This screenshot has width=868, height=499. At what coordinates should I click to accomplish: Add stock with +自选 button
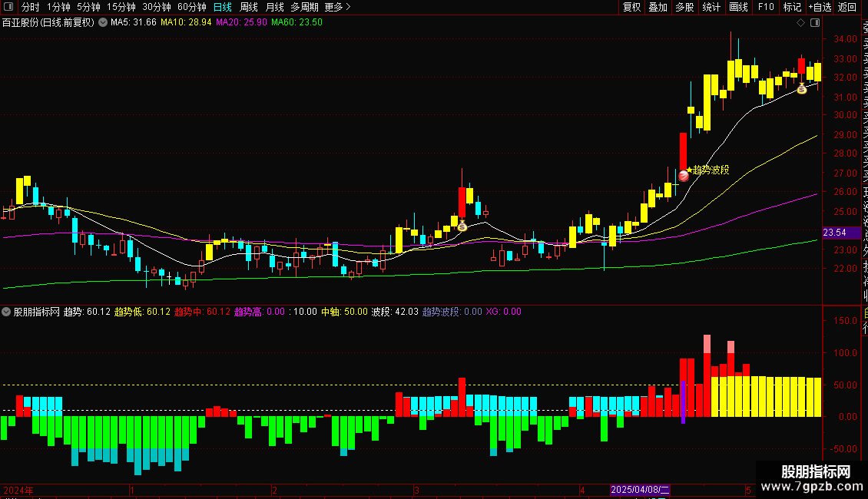tap(820, 7)
